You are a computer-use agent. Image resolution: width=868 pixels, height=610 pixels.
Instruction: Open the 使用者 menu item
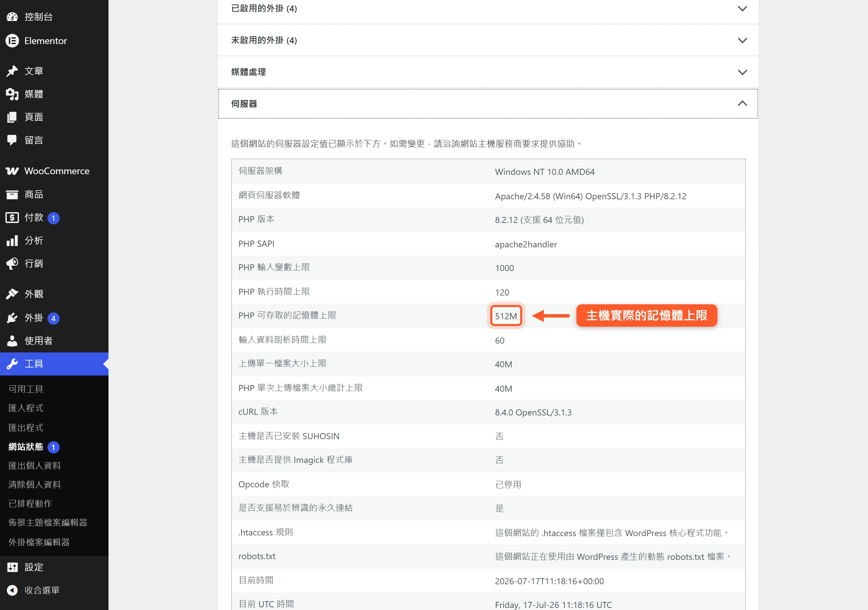(54, 341)
